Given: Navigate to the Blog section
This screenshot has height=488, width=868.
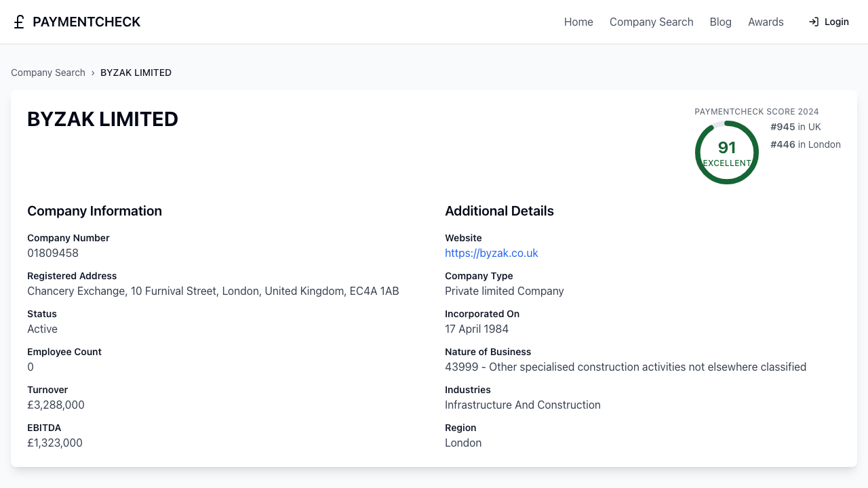Looking at the screenshot, I should tap(720, 22).
